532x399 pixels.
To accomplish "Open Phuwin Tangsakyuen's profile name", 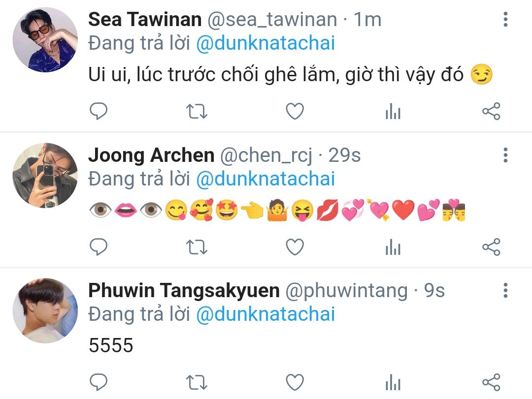I will (184, 291).
